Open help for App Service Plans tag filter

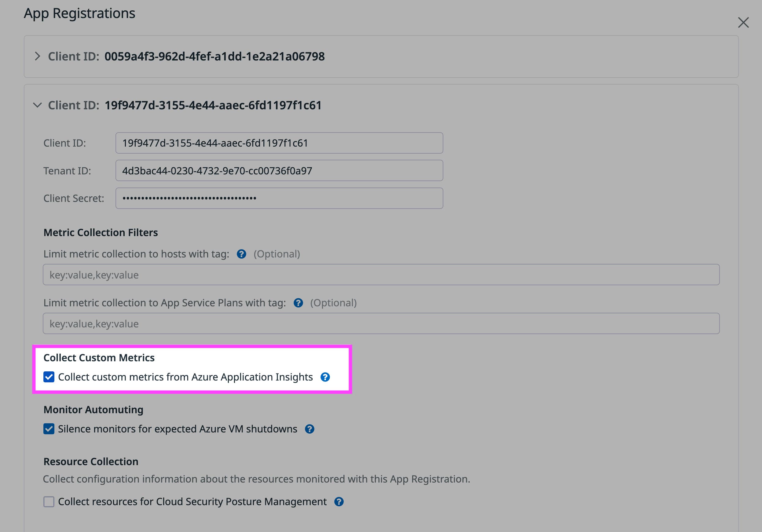(x=299, y=303)
